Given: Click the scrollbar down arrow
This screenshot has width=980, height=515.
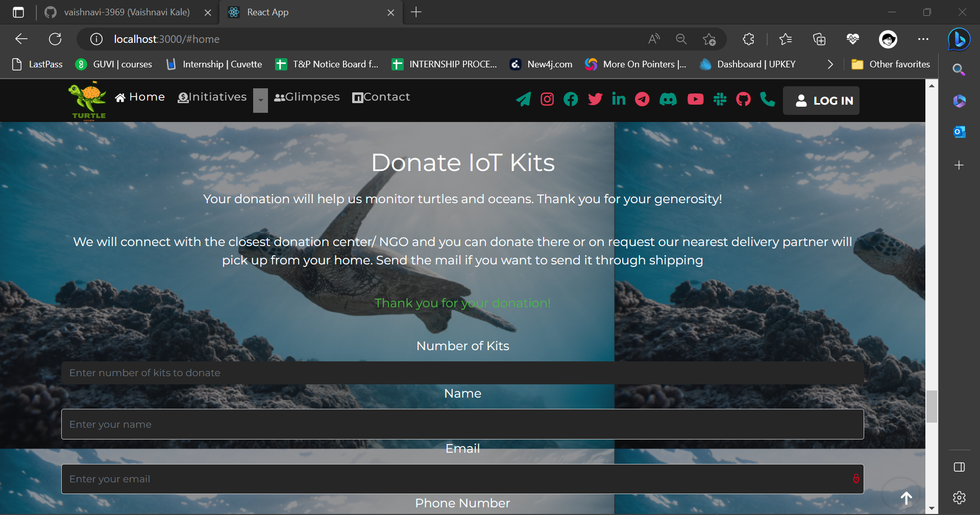Looking at the screenshot, I should (932, 508).
